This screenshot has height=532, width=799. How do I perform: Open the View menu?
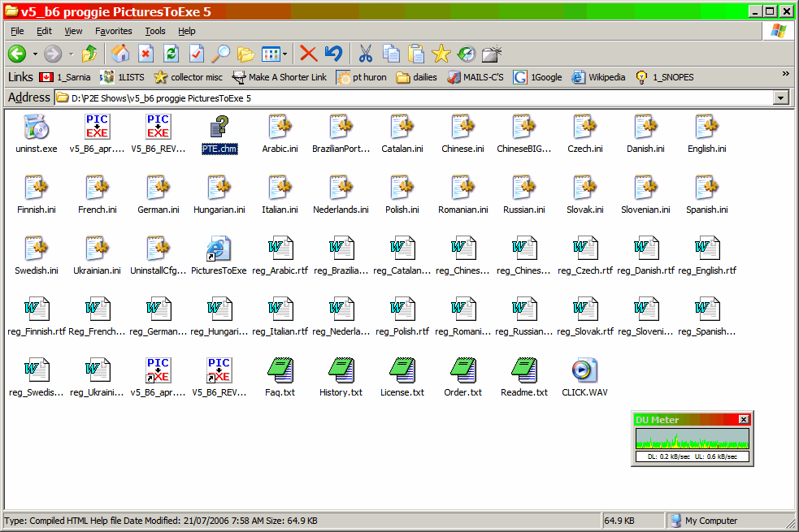(73, 31)
